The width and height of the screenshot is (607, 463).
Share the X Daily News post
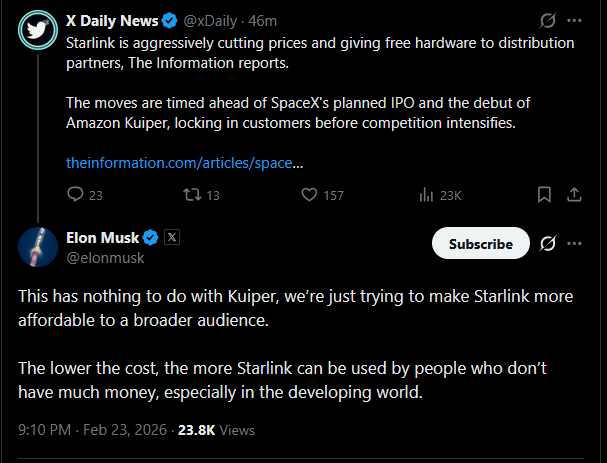[x=575, y=195]
